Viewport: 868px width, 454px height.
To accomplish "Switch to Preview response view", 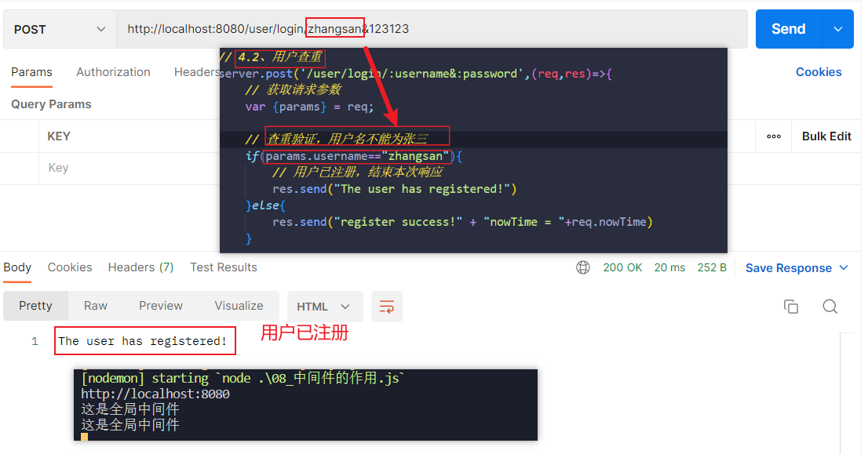I will 160,306.
